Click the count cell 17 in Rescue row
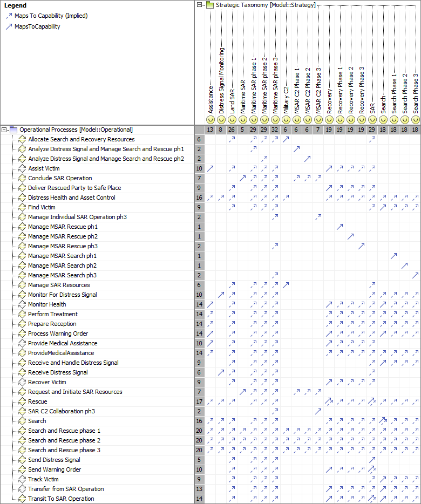The image size is (421, 504). (199, 401)
